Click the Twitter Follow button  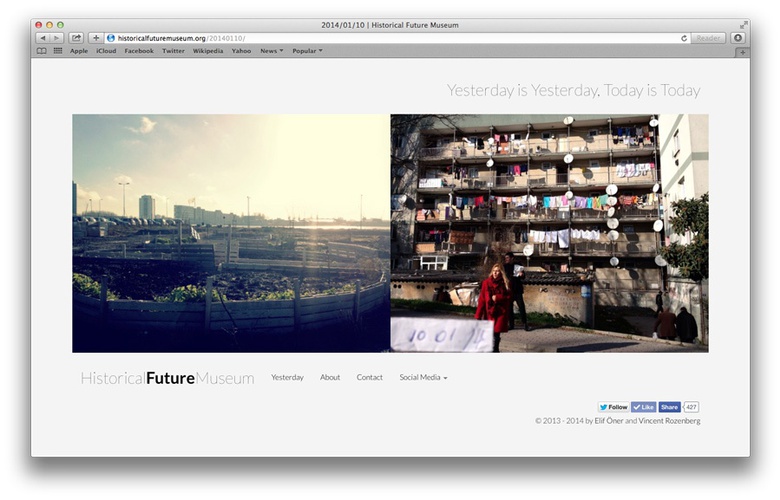(613, 407)
